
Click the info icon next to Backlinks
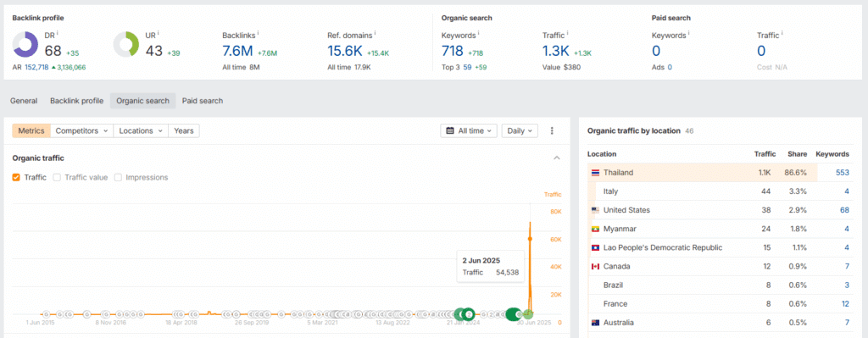click(258, 33)
